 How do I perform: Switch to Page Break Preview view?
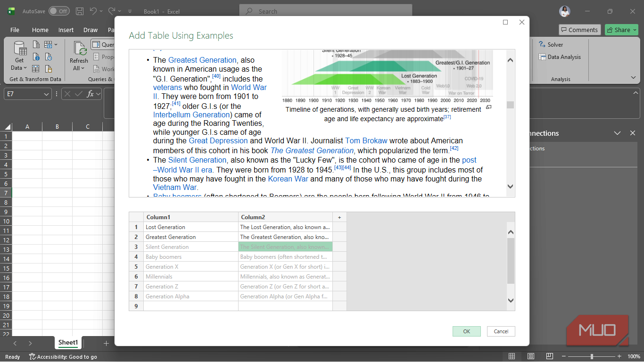coord(549,356)
